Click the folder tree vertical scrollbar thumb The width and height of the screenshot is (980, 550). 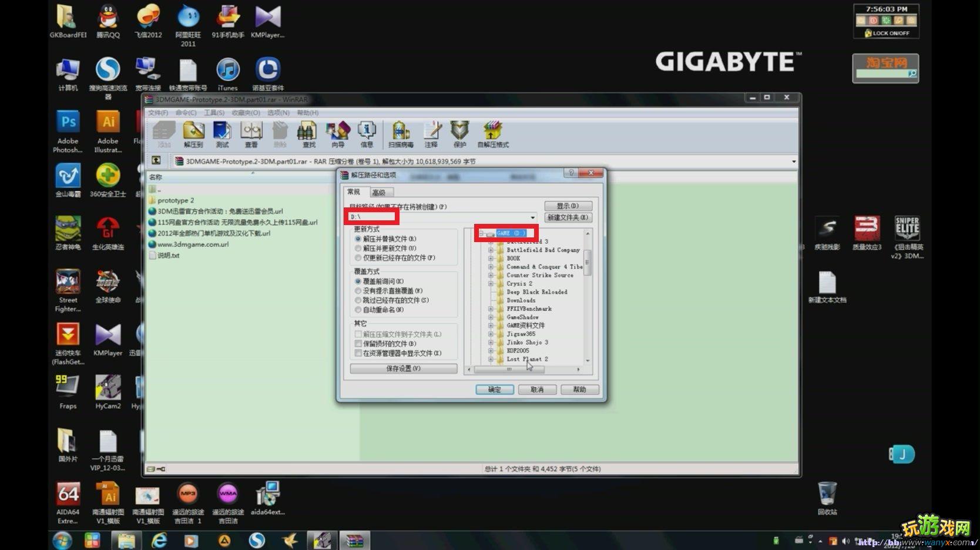(588, 262)
